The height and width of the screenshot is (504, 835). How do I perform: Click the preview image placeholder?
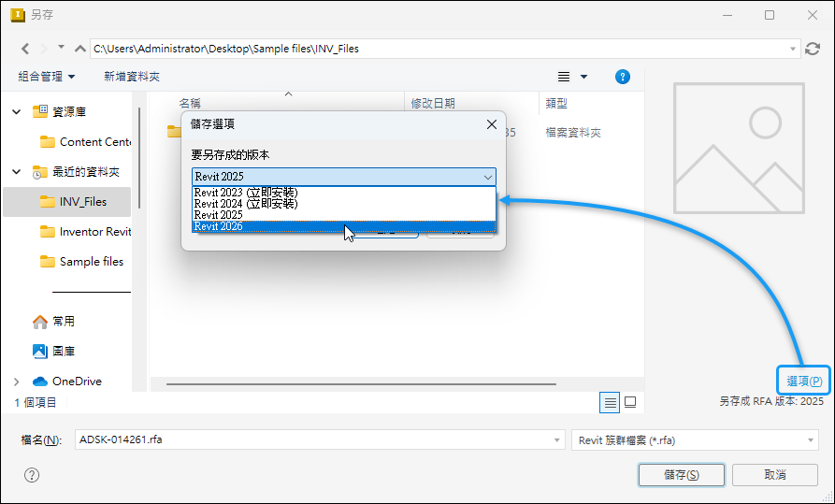pyautogui.click(x=739, y=148)
